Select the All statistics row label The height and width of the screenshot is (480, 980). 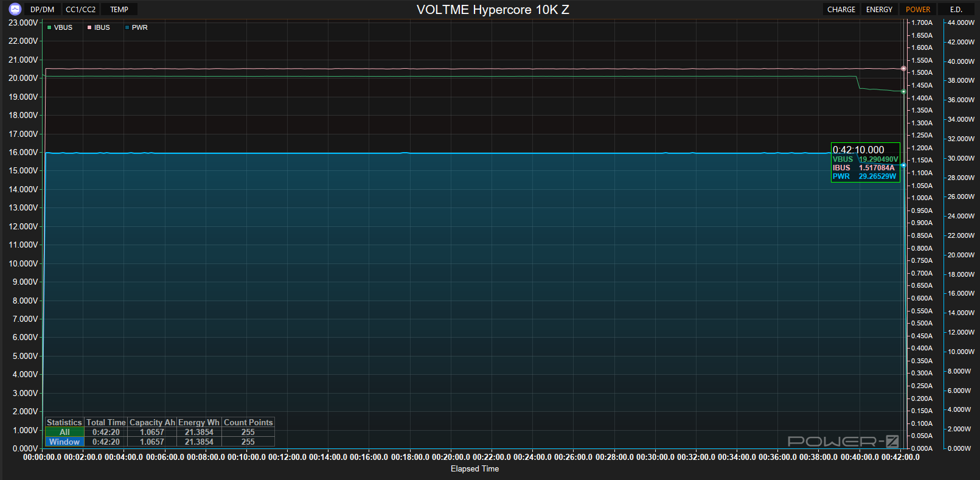pos(64,432)
